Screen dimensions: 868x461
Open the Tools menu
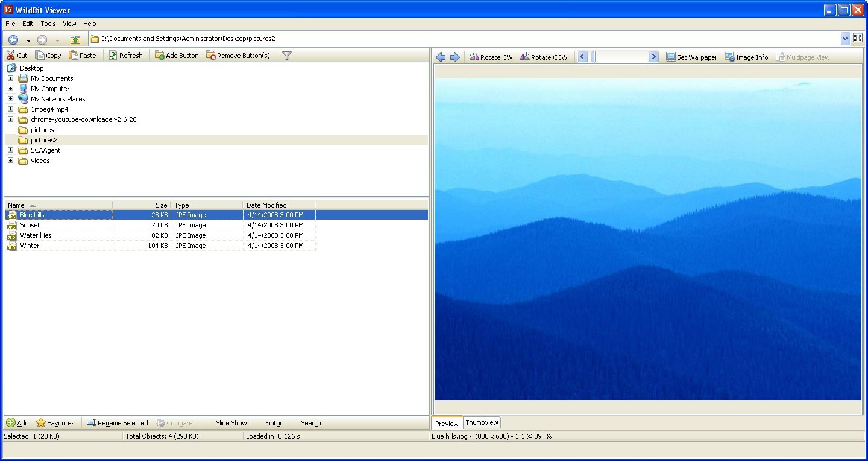click(48, 24)
